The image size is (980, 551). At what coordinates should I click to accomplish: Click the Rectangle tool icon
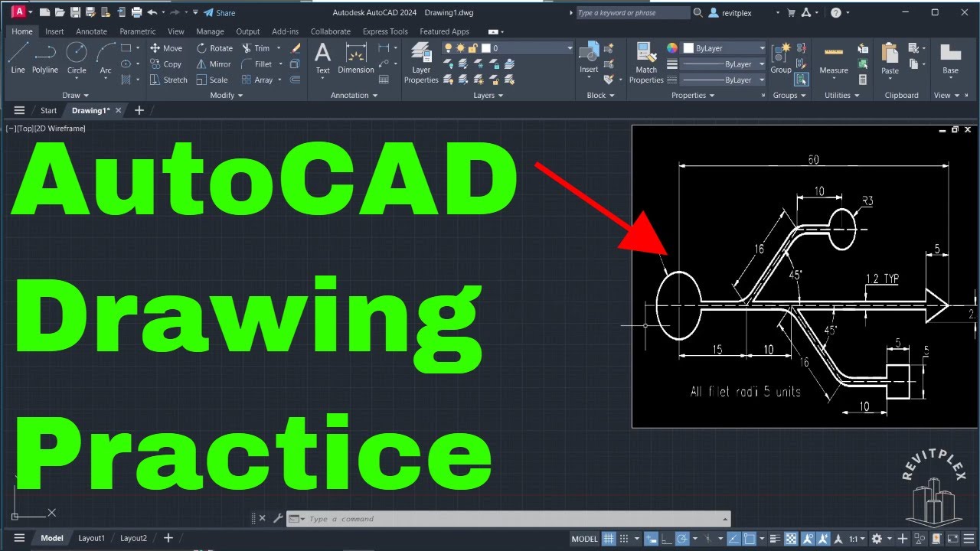[x=126, y=48]
